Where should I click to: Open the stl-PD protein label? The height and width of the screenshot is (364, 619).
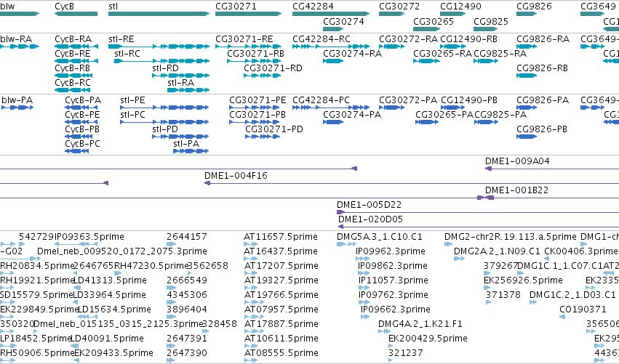165,129
